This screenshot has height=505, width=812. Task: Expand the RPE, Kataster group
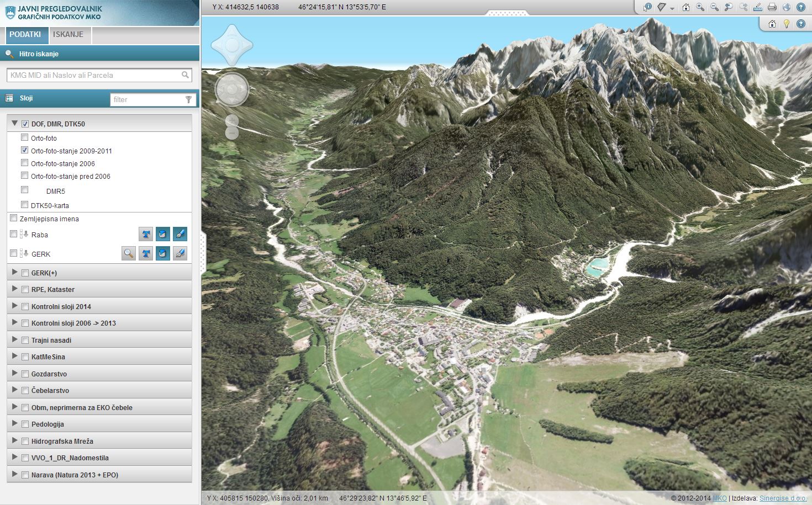pos(15,289)
